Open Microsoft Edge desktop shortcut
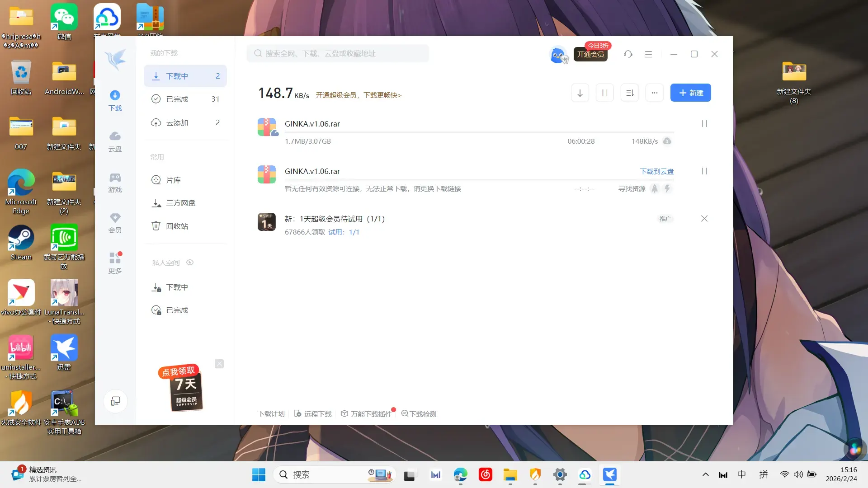868x488 pixels. tap(21, 192)
